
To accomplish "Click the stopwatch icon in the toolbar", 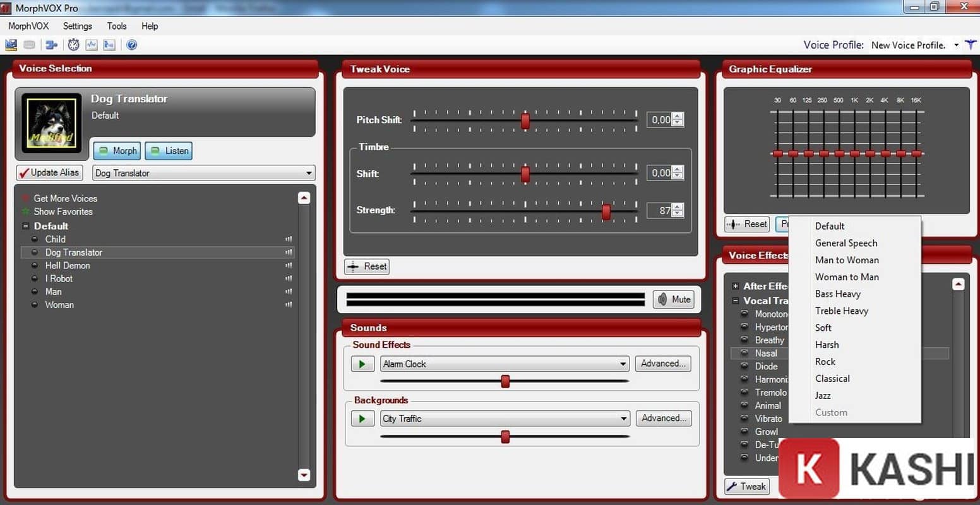I will pyautogui.click(x=74, y=44).
